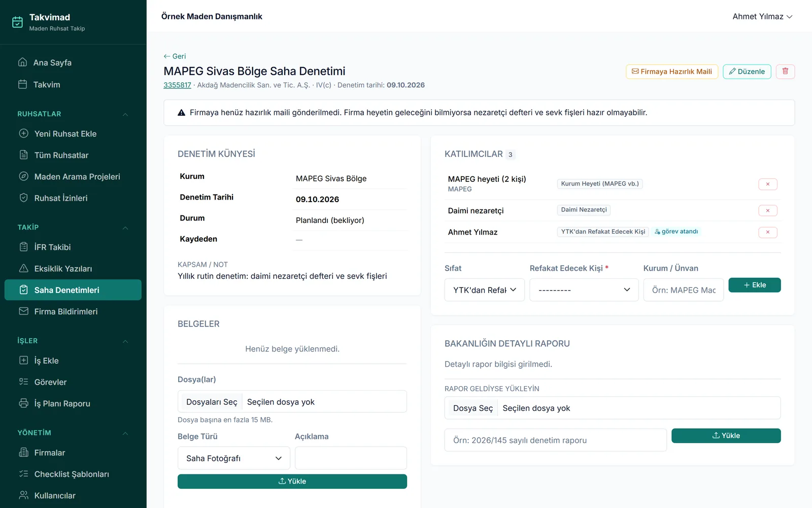
Task: Click Dosya Seç in report upload
Action: point(473,408)
